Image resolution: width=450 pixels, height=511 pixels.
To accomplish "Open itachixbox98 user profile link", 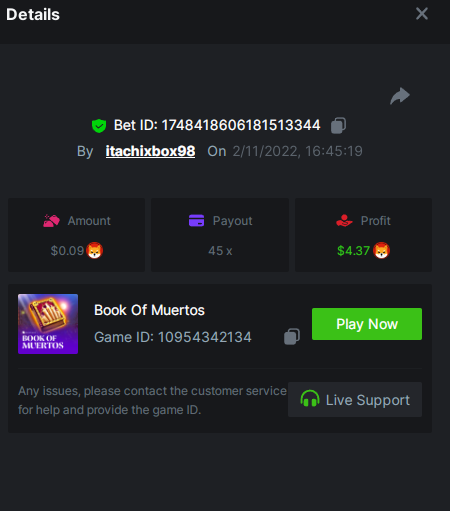I will click(150, 151).
